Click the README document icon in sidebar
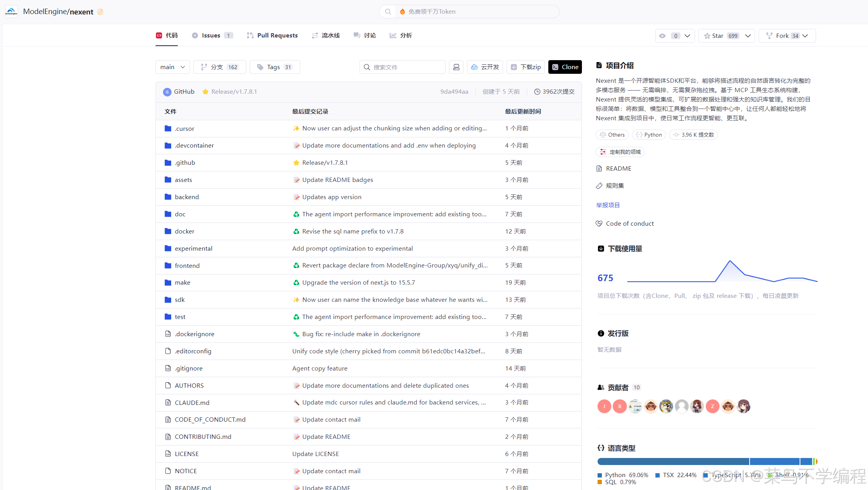Screen dimensions: 868x490 [x=599, y=169]
